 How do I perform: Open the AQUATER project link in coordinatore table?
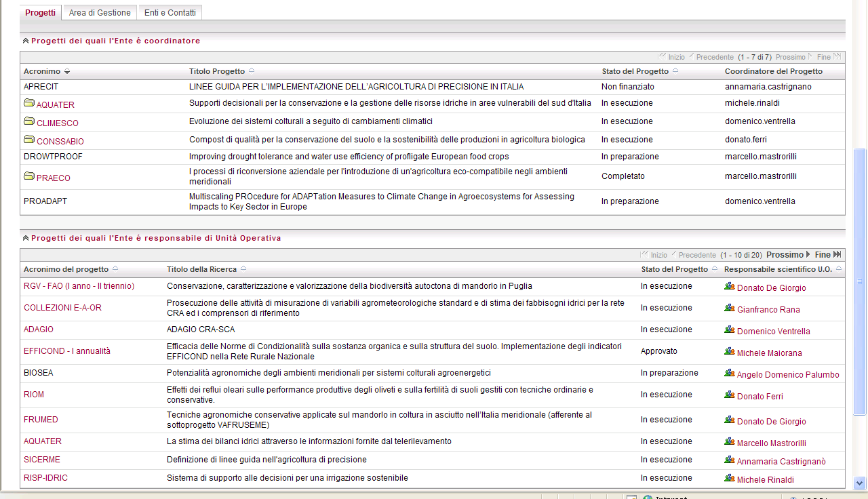(x=56, y=105)
